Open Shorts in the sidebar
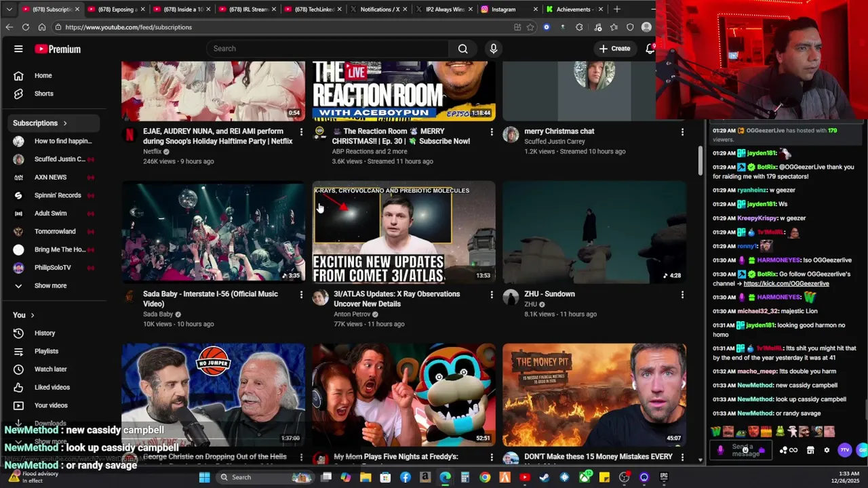Image resolution: width=868 pixels, height=488 pixels. 54,94
